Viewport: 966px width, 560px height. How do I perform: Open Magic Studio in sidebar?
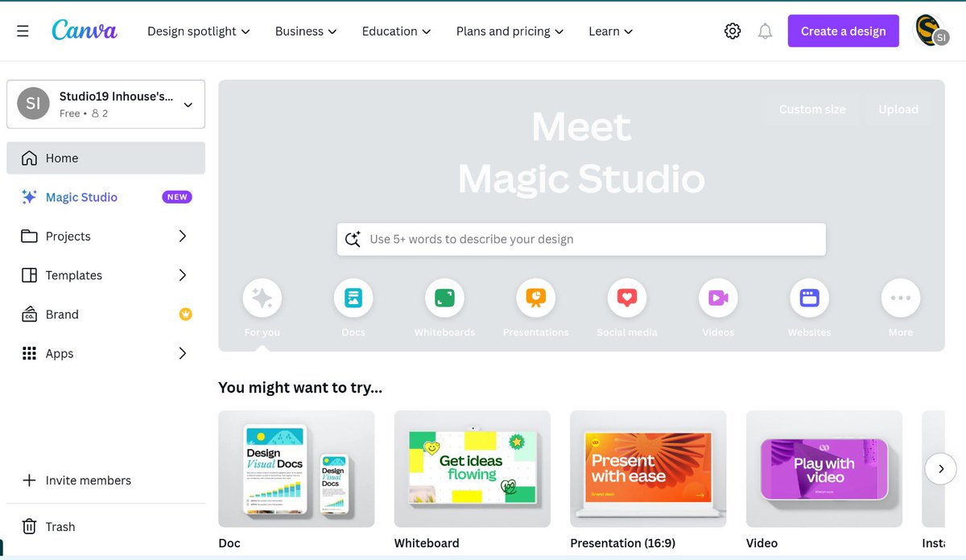105,197
